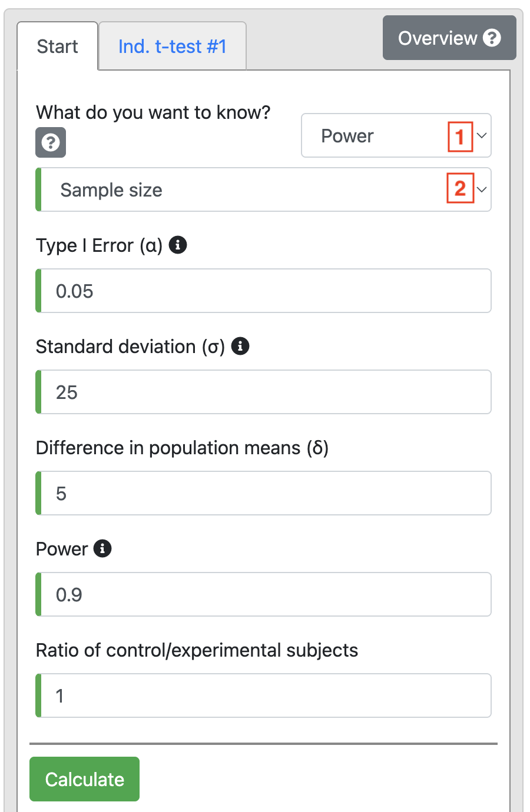Click the red number 1 marker

(460, 137)
